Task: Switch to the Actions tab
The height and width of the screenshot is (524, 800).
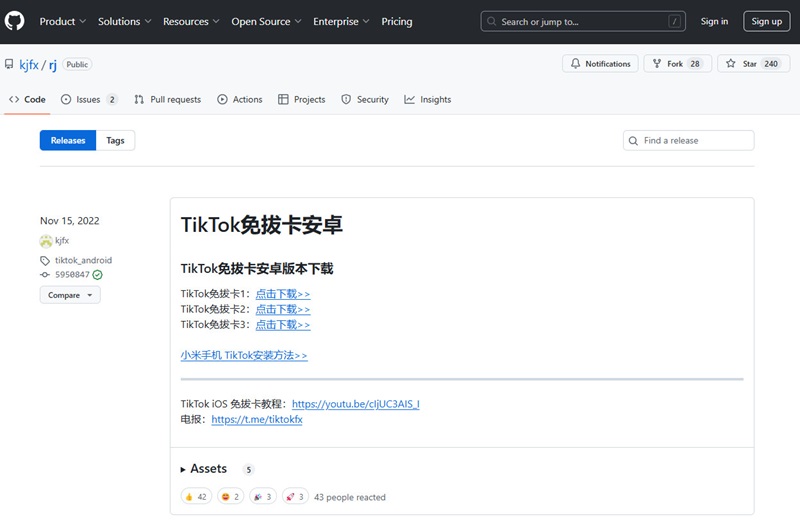Action: (239, 99)
